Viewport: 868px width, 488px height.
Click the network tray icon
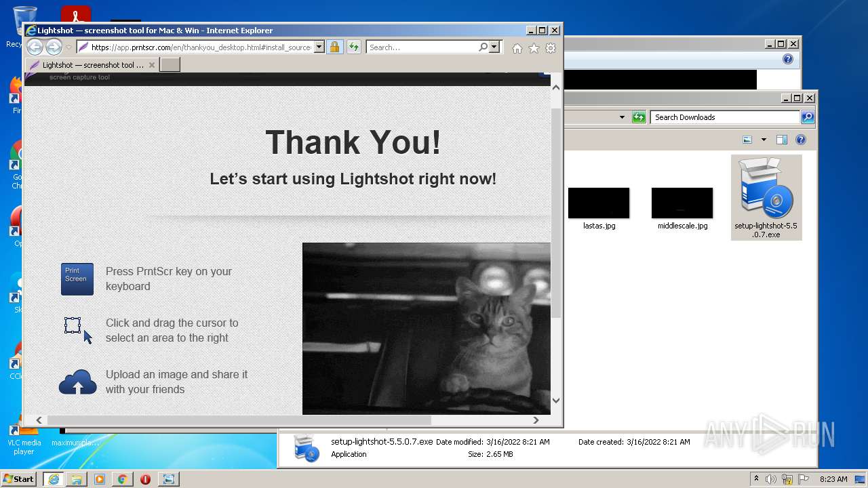[x=787, y=479]
